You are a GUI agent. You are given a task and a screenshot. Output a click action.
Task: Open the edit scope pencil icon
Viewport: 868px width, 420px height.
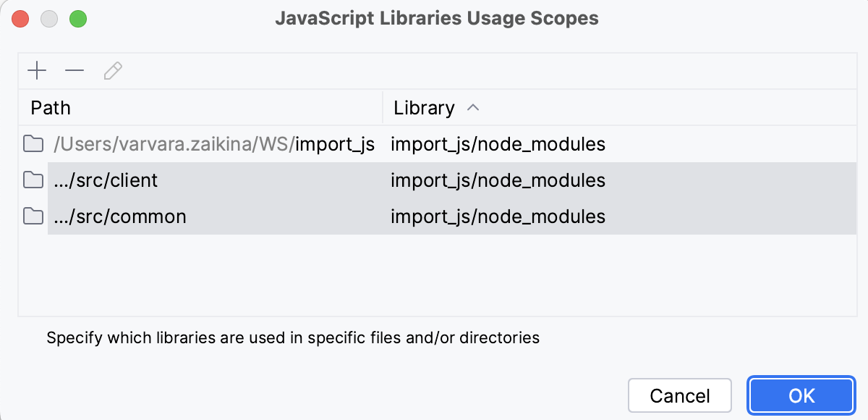pyautogui.click(x=112, y=70)
